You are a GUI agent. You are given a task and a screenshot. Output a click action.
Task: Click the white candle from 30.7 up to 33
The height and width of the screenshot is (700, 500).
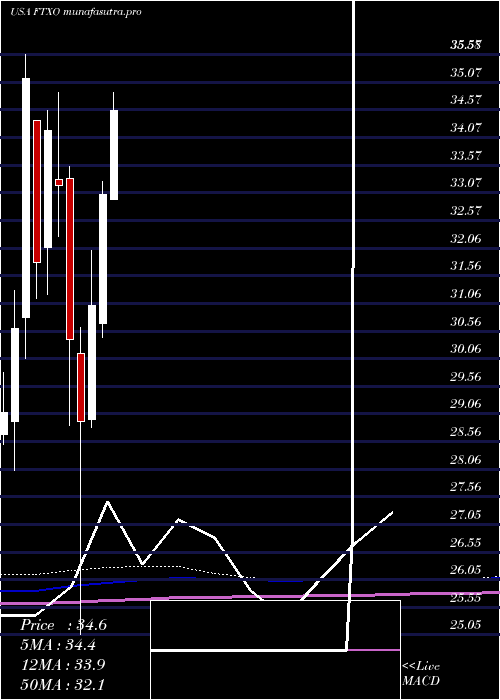103,259
